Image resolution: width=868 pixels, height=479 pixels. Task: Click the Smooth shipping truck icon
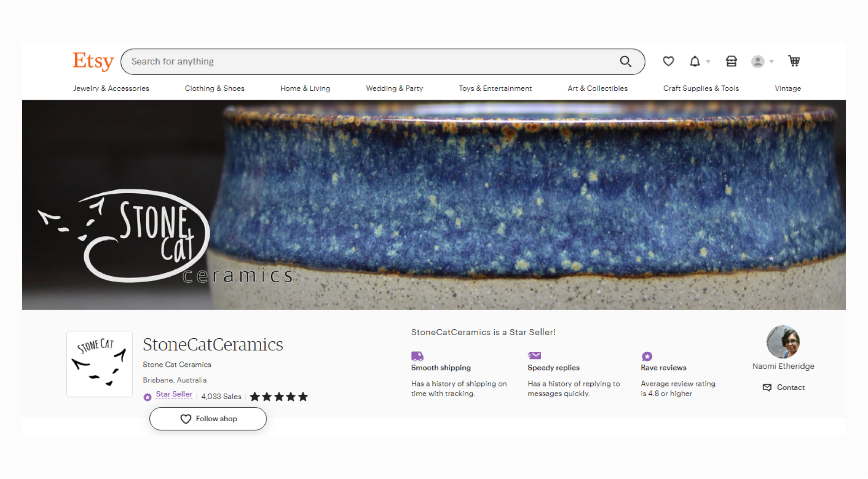coord(417,356)
